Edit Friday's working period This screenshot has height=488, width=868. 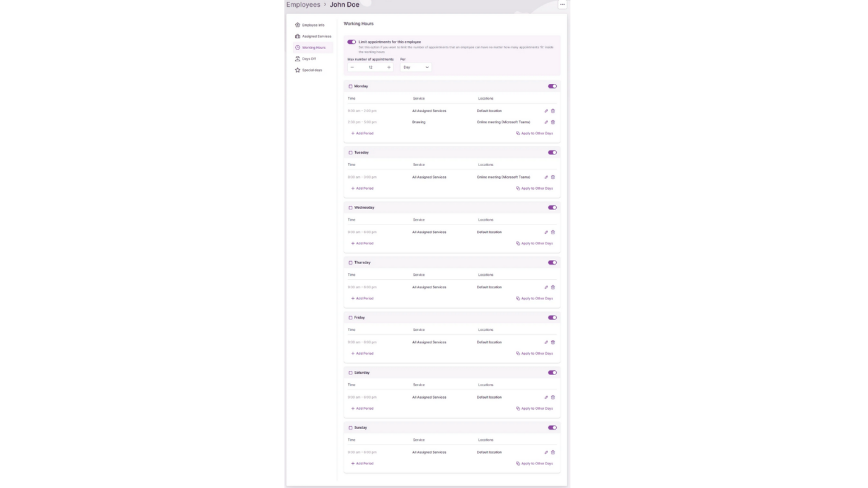pyautogui.click(x=546, y=342)
